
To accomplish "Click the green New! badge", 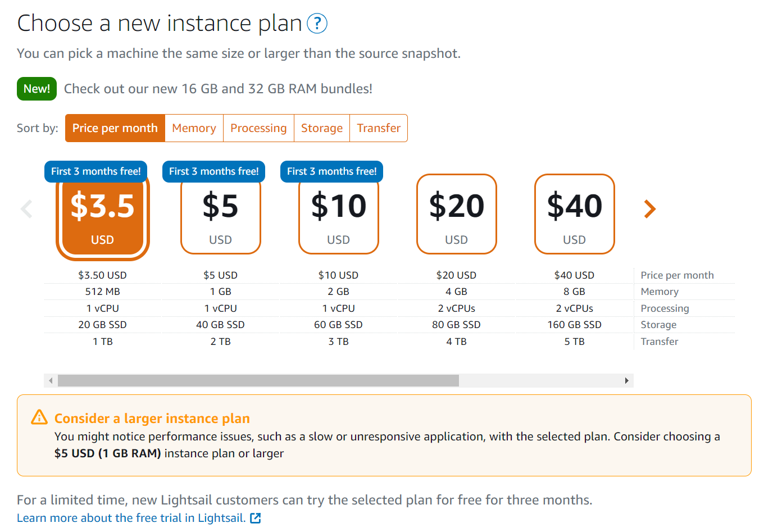I will click(x=37, y=89).
